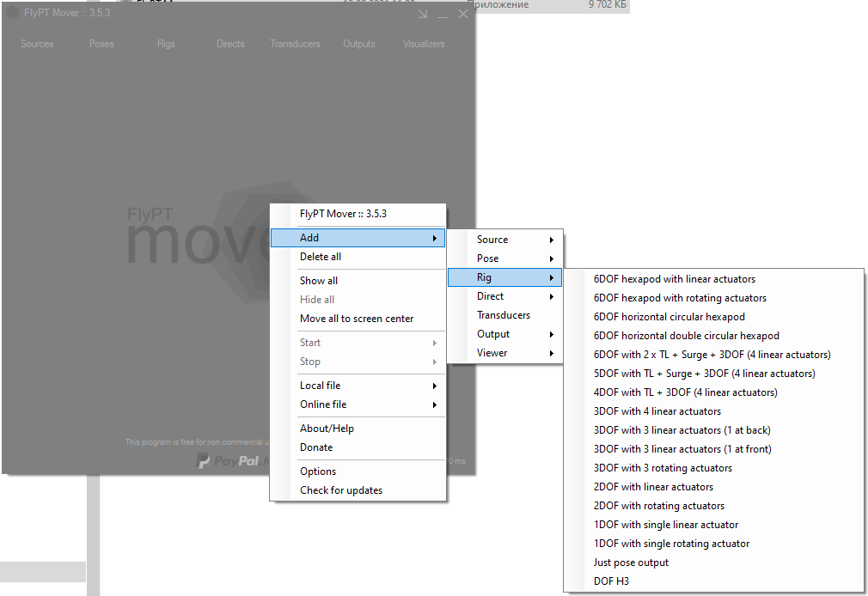Click the FlyPT Mover :: 3.5.3 menu header

343,214
